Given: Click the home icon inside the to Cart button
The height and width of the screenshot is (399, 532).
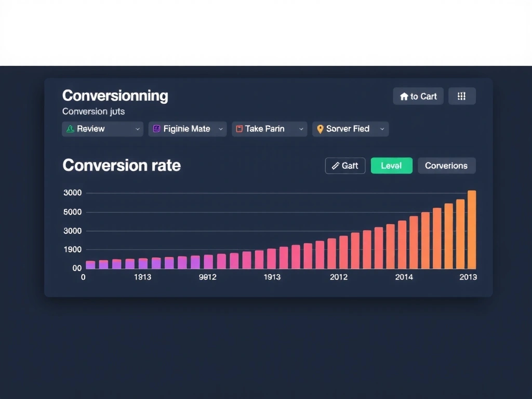Looking at the screenshot, I should click(405, 96).
